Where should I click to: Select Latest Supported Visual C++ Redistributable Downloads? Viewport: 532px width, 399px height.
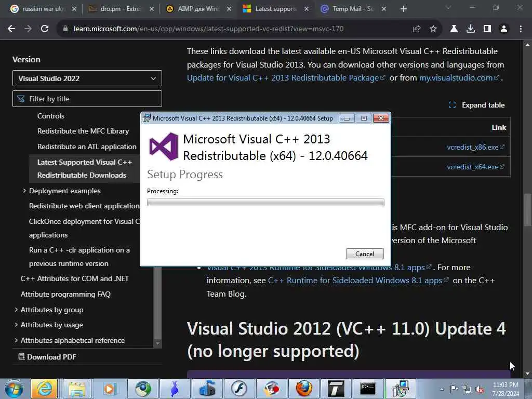tap(85, 169)
